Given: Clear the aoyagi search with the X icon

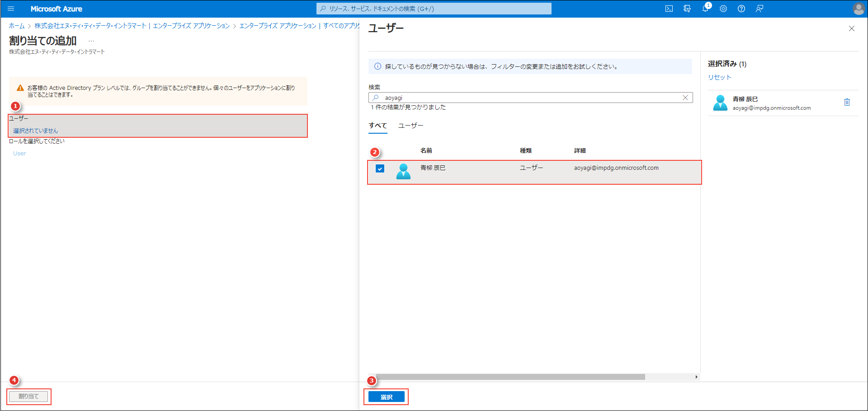Looking at the screenshot, I should click(685, 97).
